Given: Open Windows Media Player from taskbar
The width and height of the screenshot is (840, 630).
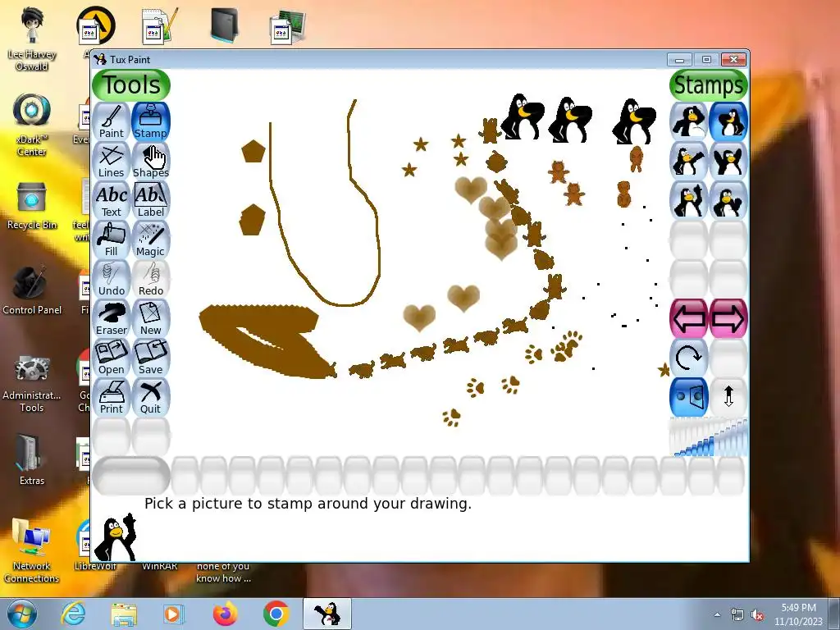Looking at the screenshot, I should click(174, 614).
